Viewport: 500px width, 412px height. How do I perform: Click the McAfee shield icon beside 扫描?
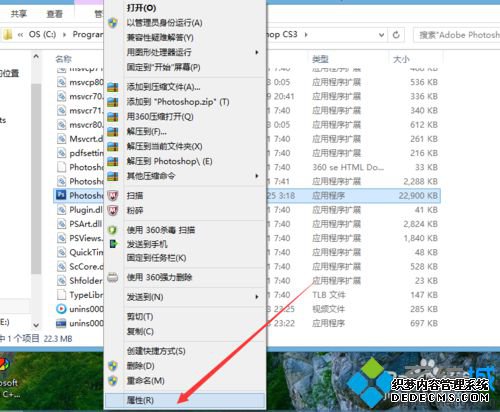tap(113, 195)
